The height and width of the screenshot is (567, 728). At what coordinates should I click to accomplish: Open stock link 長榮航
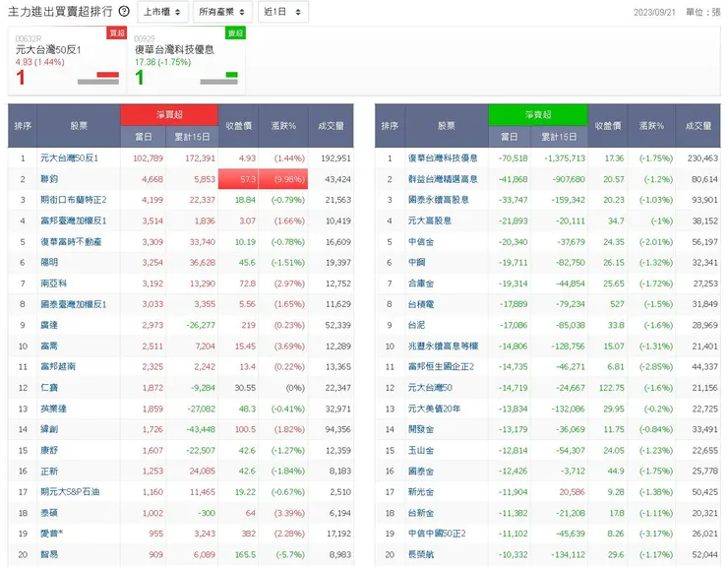(x=421, y=554)
